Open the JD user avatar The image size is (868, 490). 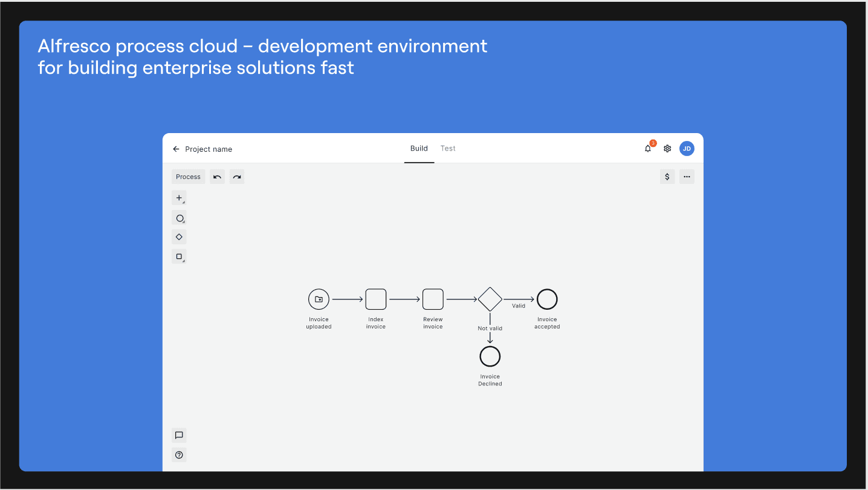(x=687, y=148)
